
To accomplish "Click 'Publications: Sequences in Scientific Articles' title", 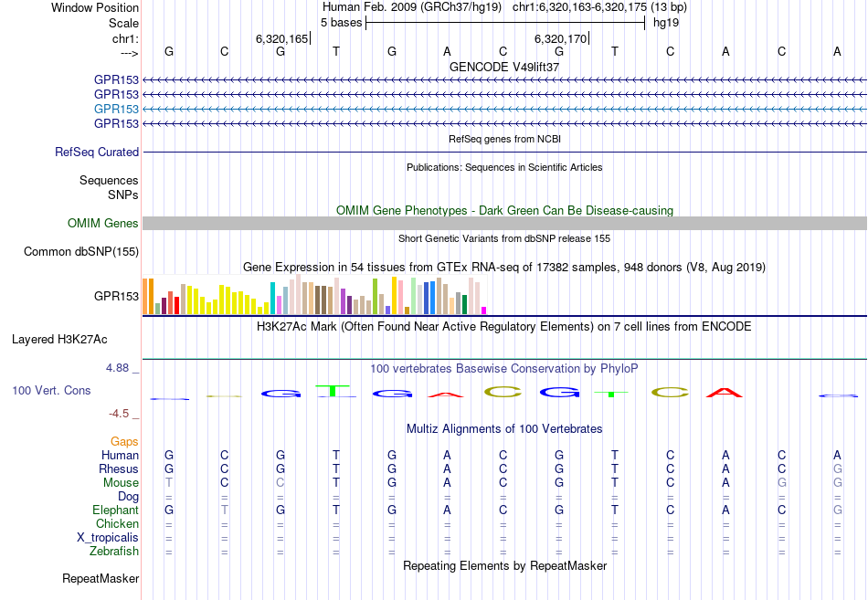I will [504, 167].
